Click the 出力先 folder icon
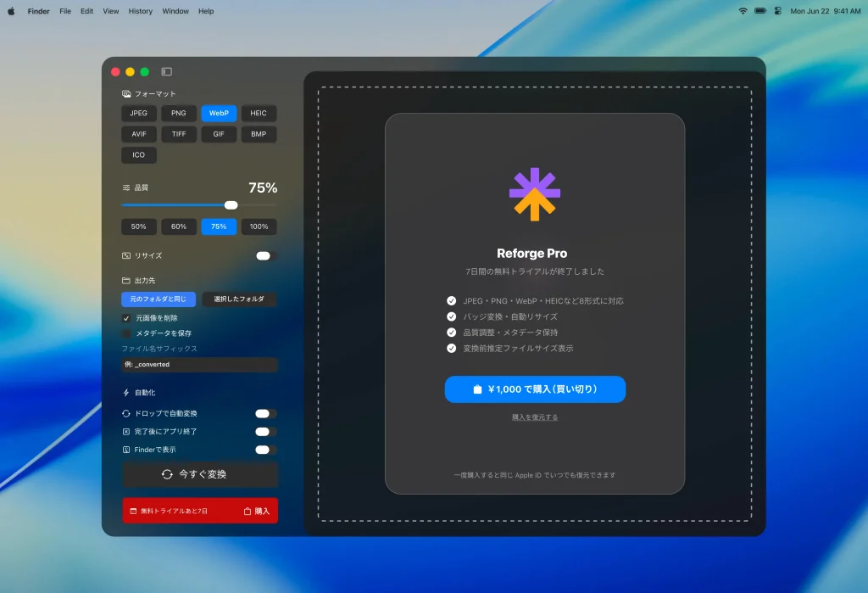 coord(126,280)
